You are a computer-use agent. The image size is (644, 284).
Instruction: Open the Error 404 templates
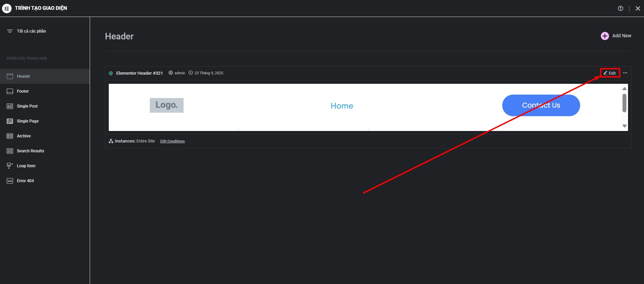25,181
